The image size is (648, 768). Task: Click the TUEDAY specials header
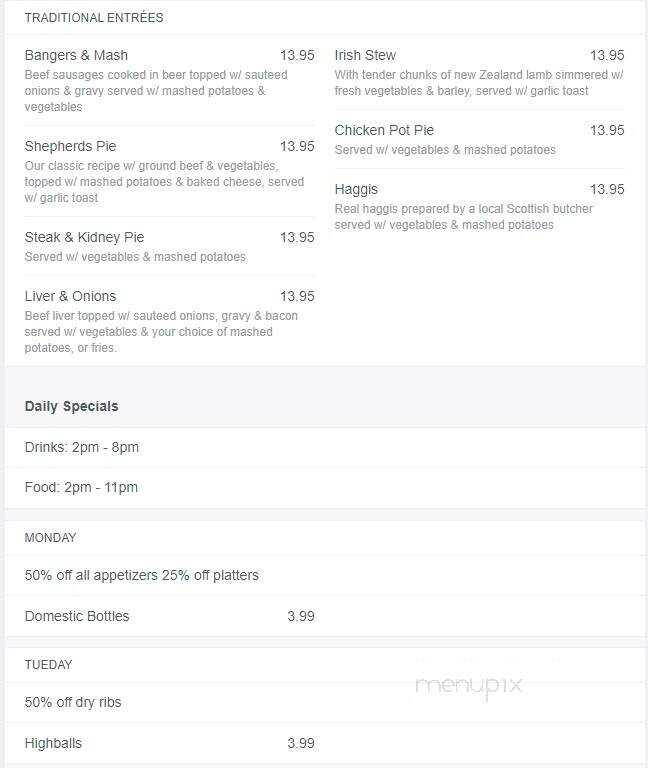coord(48,665)
